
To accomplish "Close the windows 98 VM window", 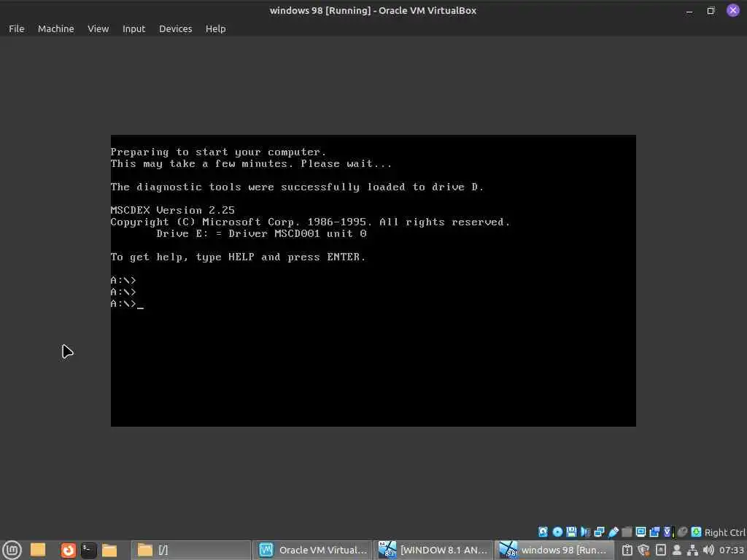I will 732,10.
